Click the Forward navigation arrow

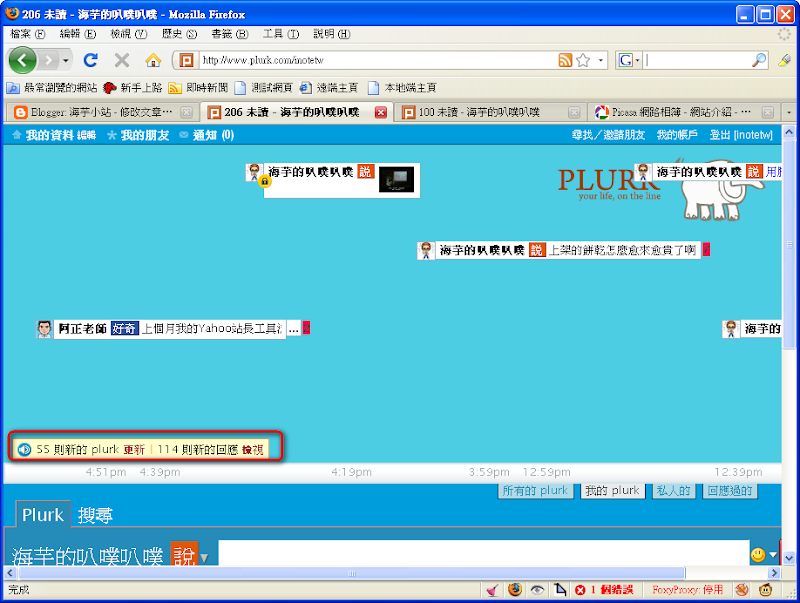pos(48,61)
